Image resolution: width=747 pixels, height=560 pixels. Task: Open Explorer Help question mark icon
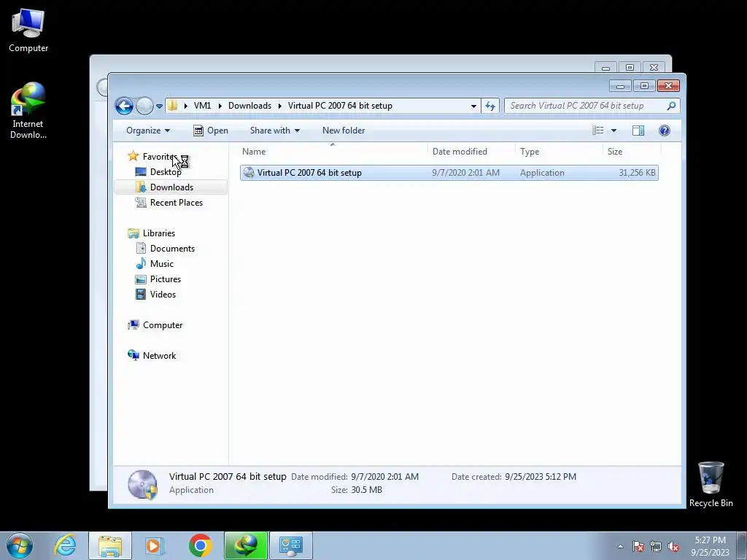(664, 131)
